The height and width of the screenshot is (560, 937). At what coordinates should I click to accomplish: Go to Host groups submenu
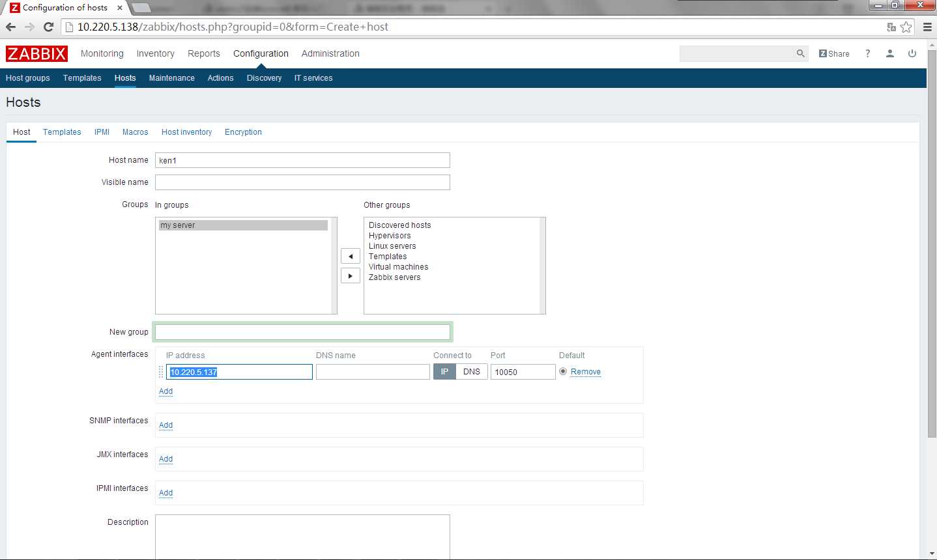point(28,77)
